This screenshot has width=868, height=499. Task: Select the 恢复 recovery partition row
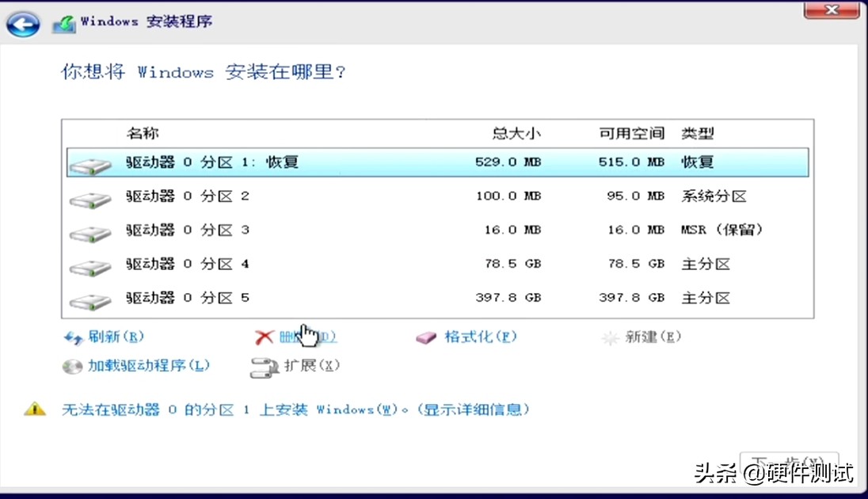click(x=317, y=162)
